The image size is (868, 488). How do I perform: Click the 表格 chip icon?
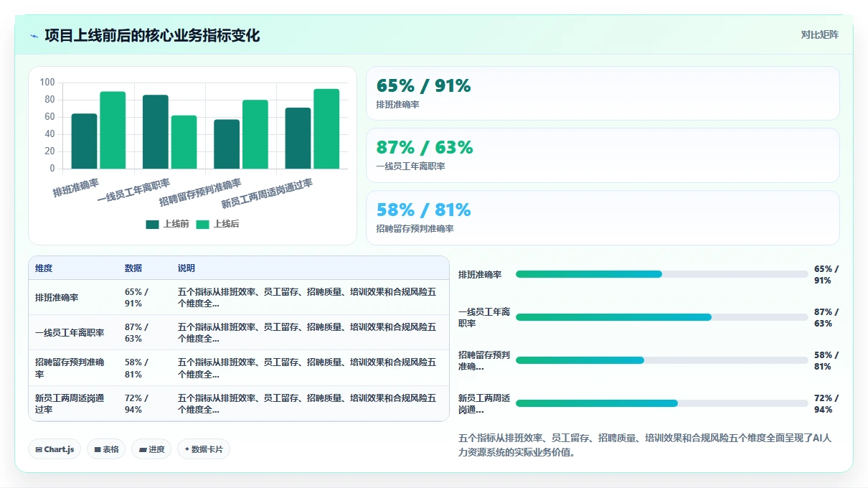coord(98,449)
